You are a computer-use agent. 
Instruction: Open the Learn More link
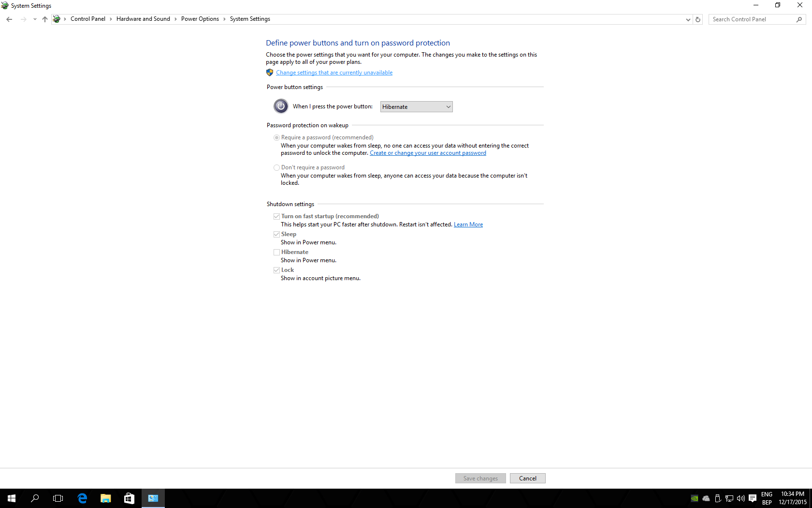point(468,224)
